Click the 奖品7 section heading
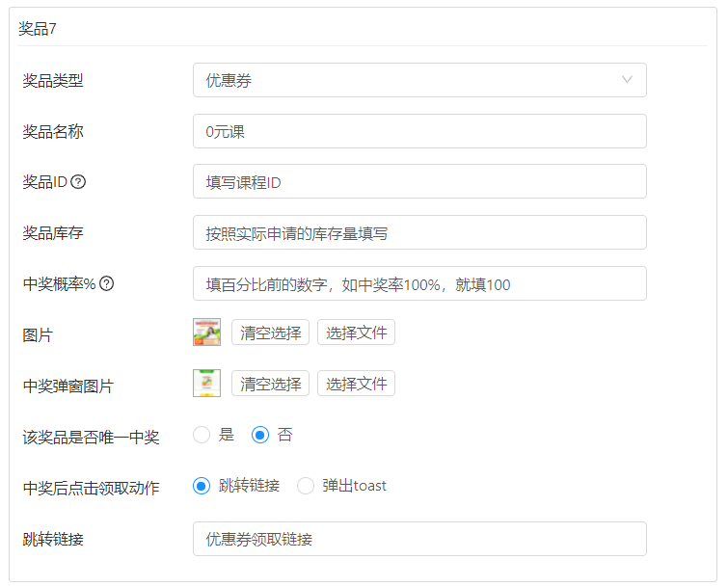The height and width of the screenshot is (586, 728). click(38, 29)
